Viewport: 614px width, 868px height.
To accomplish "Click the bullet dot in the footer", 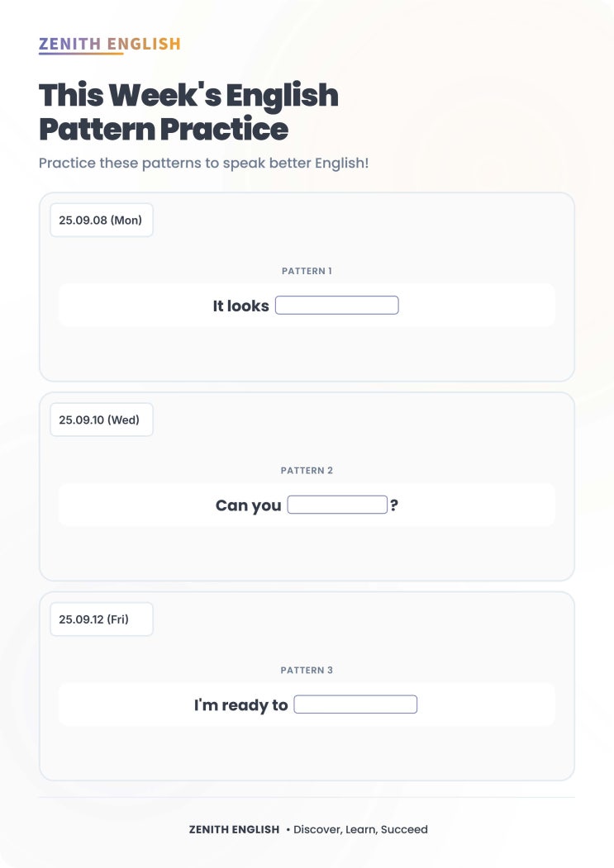I will click(x=288, y=829).
